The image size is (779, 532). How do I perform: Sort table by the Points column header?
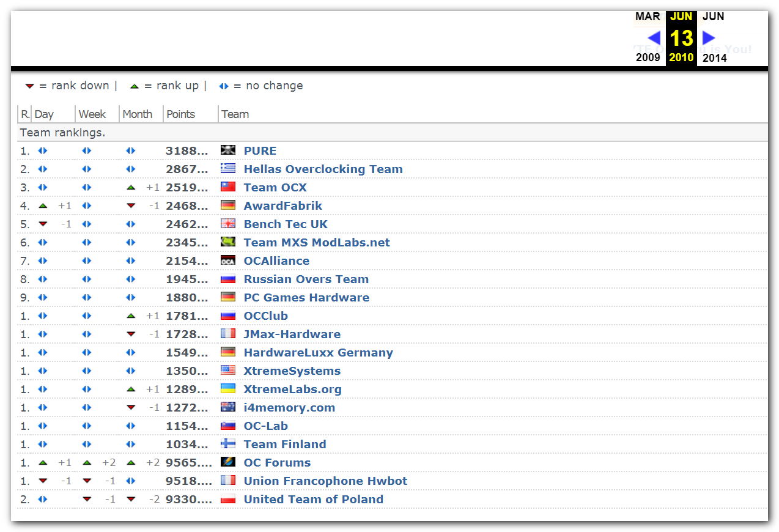[180, 114]
